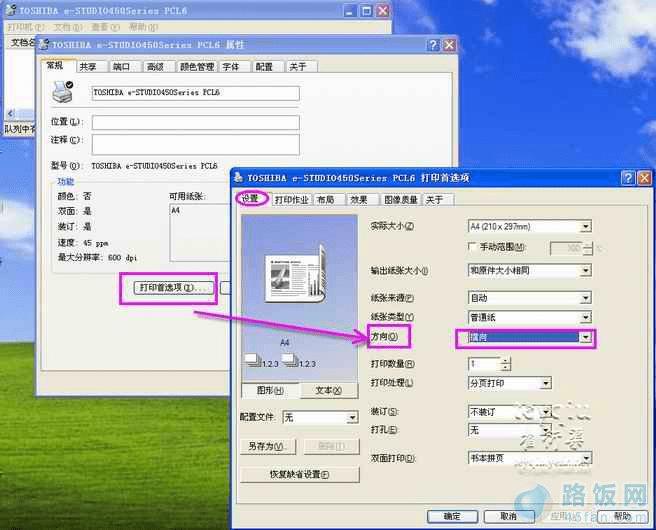Open 打印机 menu in queue window

26,27
